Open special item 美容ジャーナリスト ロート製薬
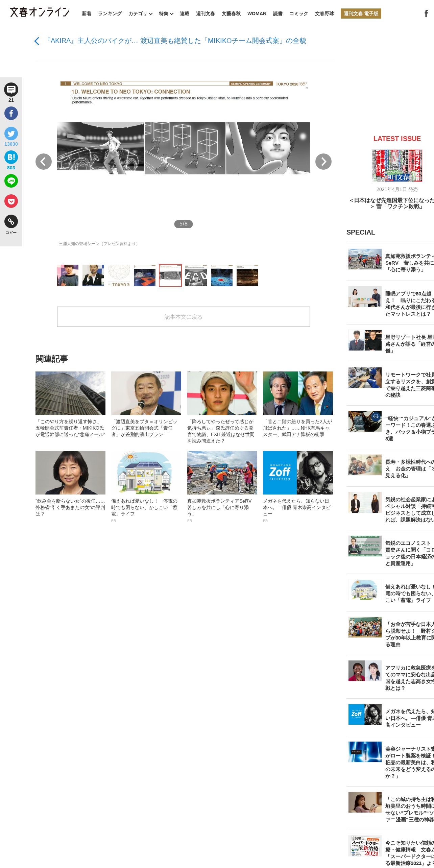The height and width of the screenshot is (868, 434). coord(410,762)
